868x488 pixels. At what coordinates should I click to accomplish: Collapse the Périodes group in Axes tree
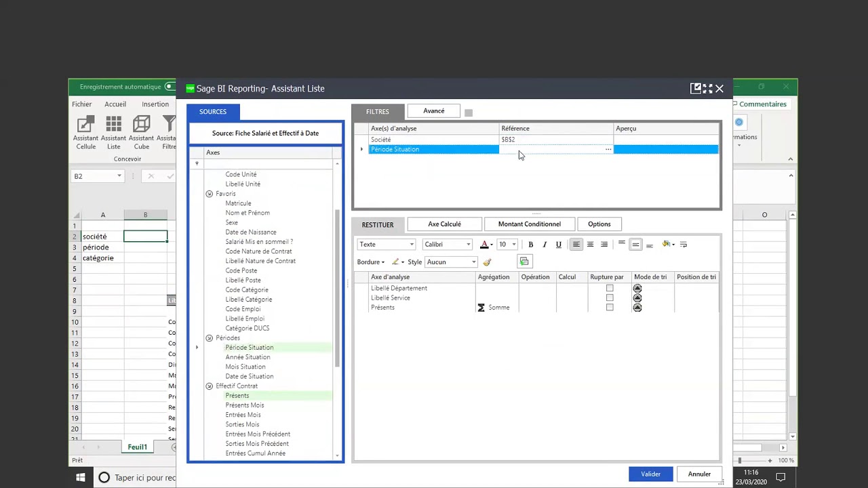click(x=210, y=338)
